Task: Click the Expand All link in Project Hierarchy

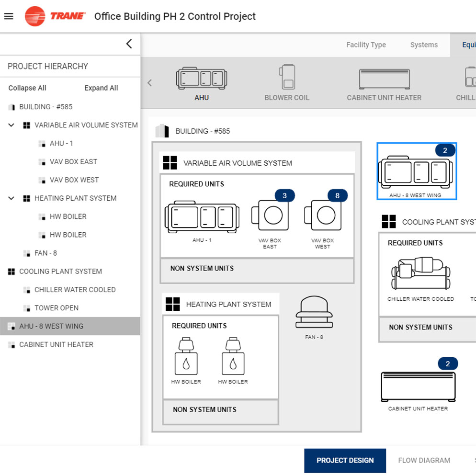Action: pyautogui.click(x=101, y=88)
